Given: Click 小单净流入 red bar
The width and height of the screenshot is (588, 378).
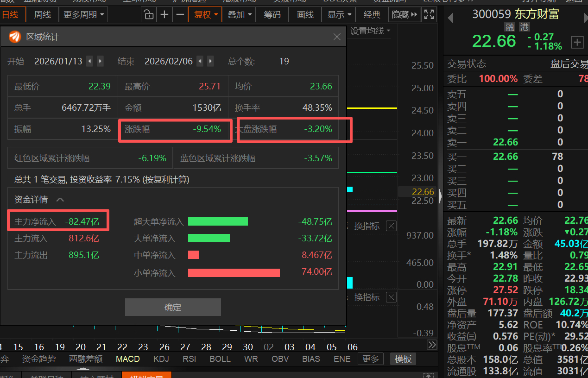Looking at the screenshot, I should pos(234,272).
